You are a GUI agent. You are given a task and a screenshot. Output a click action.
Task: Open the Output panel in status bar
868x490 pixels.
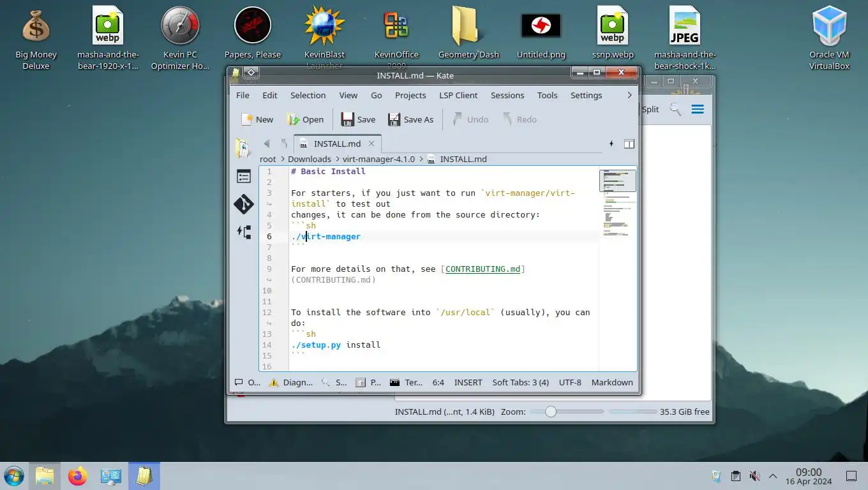[248, 382]
